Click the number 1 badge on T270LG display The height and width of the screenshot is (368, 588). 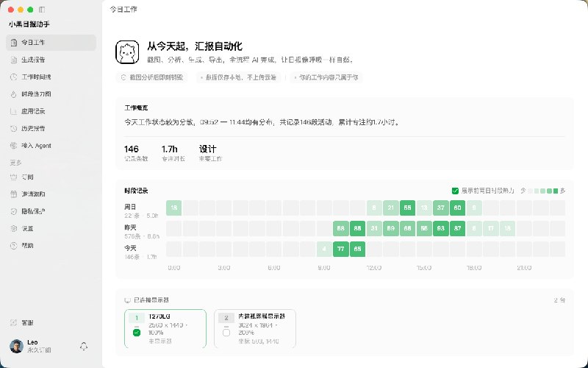(137, 318)
